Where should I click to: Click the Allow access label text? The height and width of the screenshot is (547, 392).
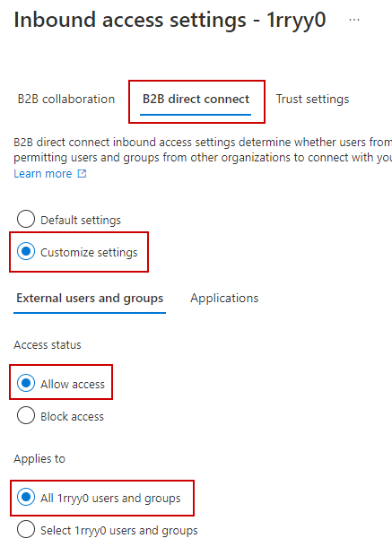pyautogui.click(x=73, y=384)
